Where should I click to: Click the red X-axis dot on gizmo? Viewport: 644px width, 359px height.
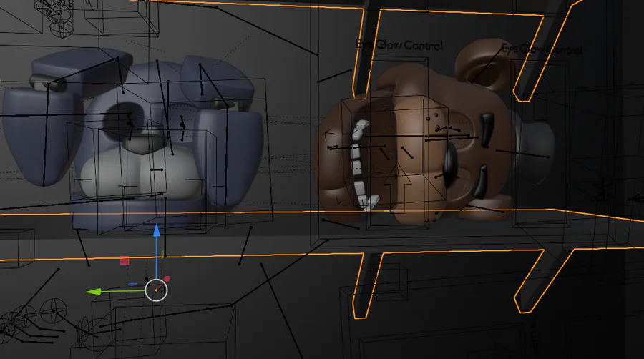pyautogui.click(x=166, y=279)
